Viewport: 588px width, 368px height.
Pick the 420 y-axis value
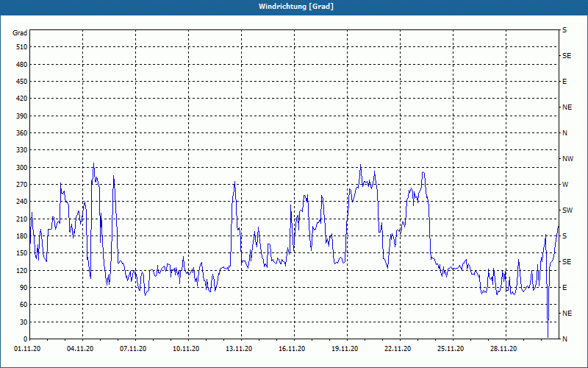[22, 99]
